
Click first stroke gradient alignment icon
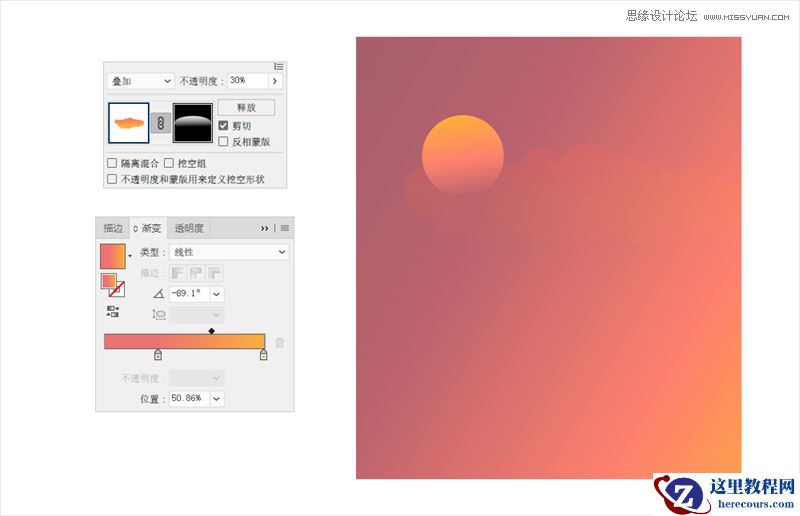(178, 273)
